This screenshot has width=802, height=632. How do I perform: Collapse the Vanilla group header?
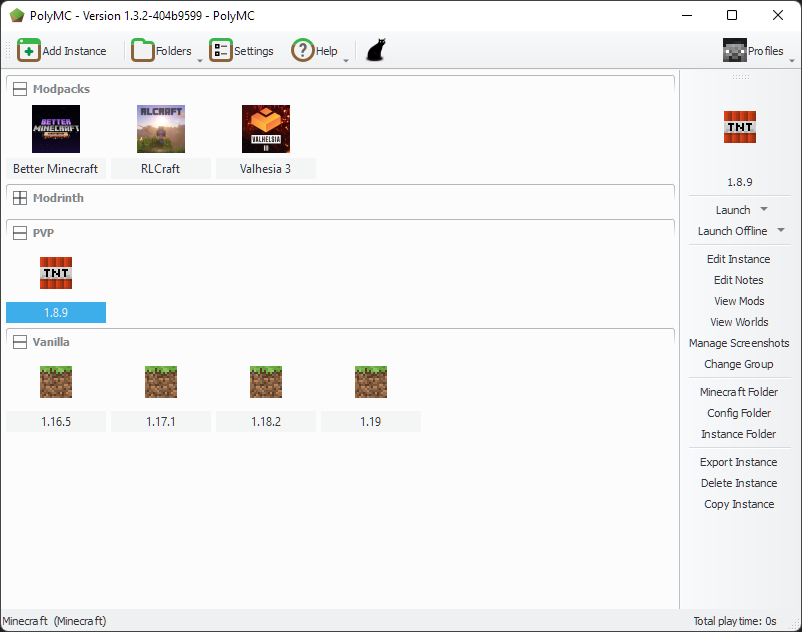pyautogui.click(x=19, y=341)
